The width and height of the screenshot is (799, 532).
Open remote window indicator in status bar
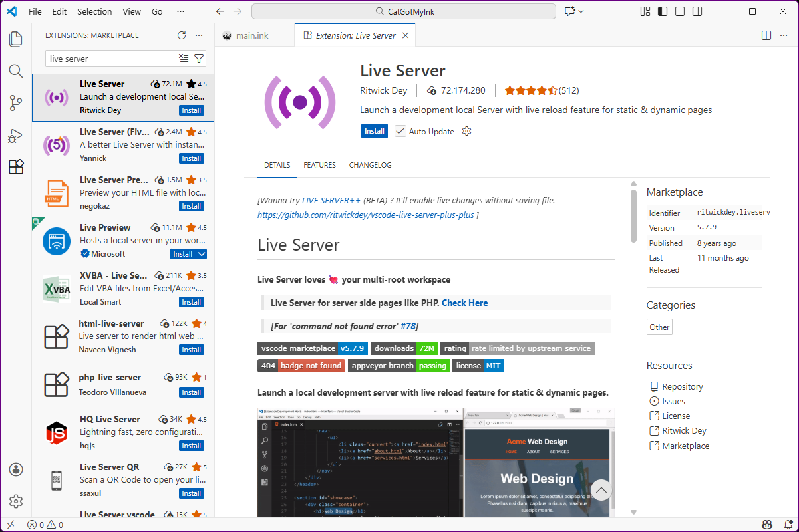[x=10, y=525]
